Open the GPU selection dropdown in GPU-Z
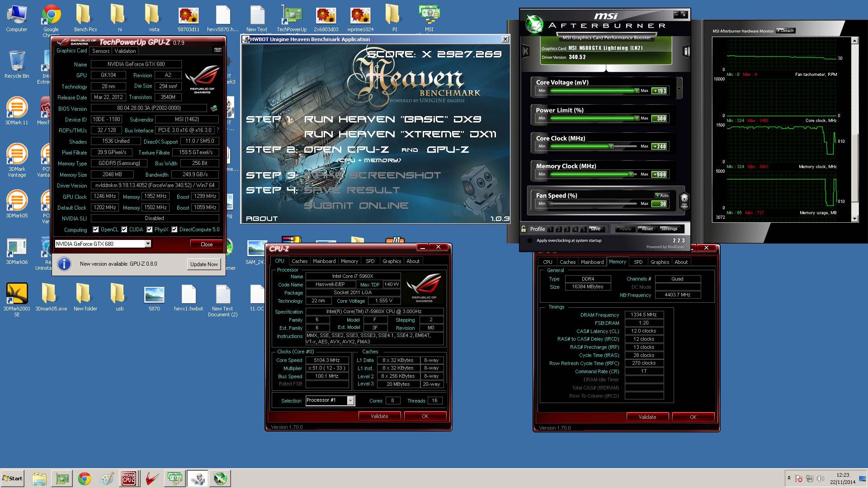Image resolution: width=868 pixels, height=488 pixels. [x=148, y=244]
